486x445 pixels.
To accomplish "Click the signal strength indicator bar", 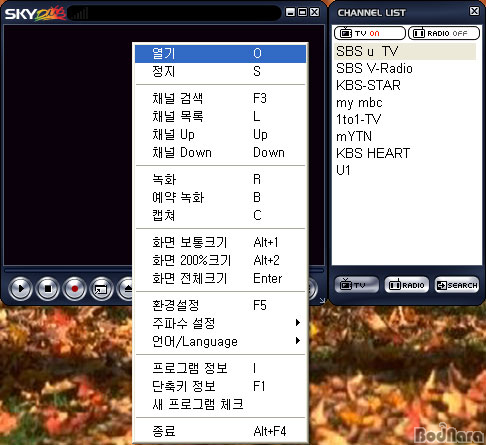I will tap(80, 14).
